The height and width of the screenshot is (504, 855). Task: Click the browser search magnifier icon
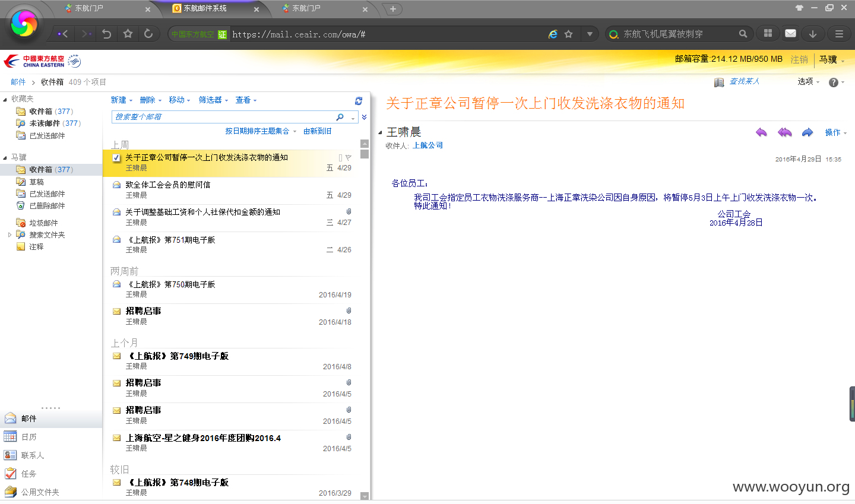(743, 34)
